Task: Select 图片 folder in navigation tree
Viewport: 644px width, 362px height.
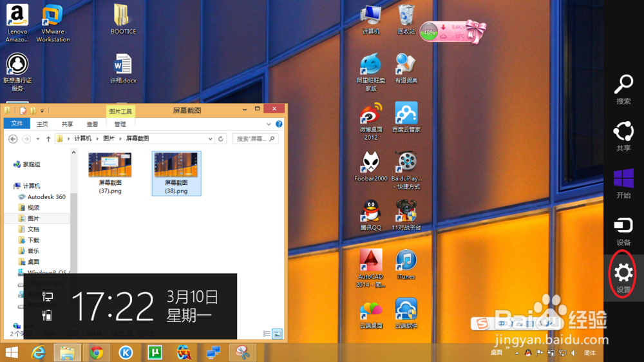Action: coord(29,218)
